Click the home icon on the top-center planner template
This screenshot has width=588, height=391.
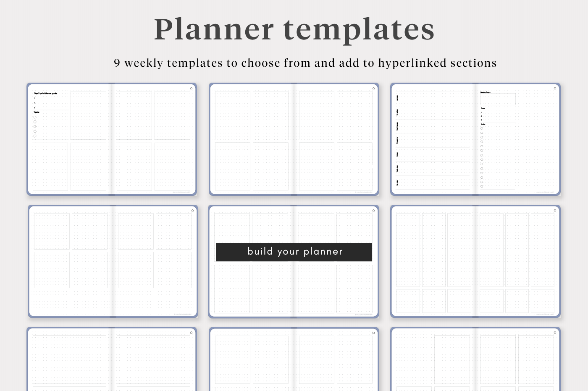(x=373, y=89)
